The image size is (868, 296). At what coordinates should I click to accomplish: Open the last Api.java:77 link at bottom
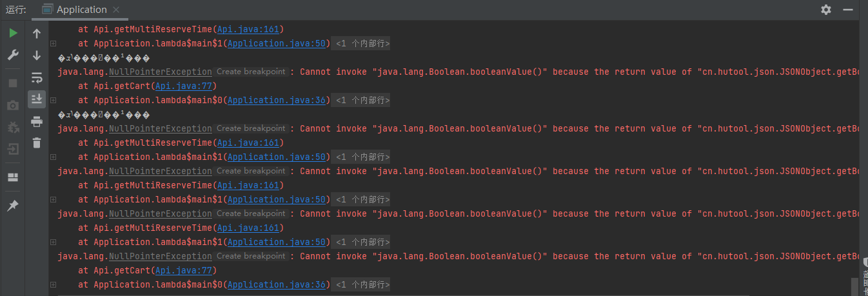click(x=183, y=270)
